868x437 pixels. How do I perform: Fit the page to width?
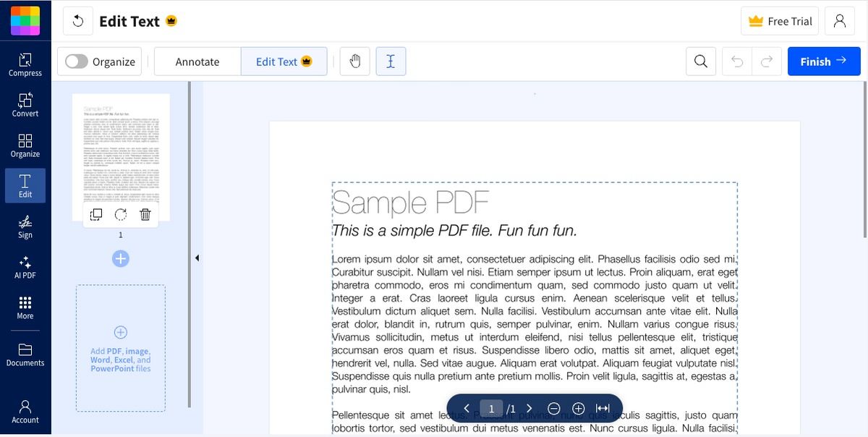click(603, 408)
